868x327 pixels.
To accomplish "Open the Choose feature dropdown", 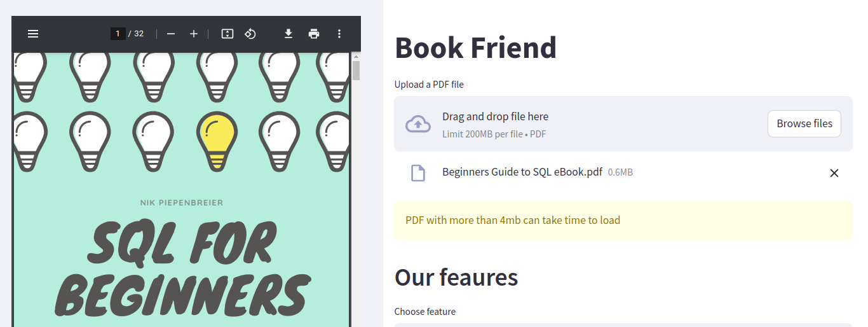I will [x=623, y=324].
